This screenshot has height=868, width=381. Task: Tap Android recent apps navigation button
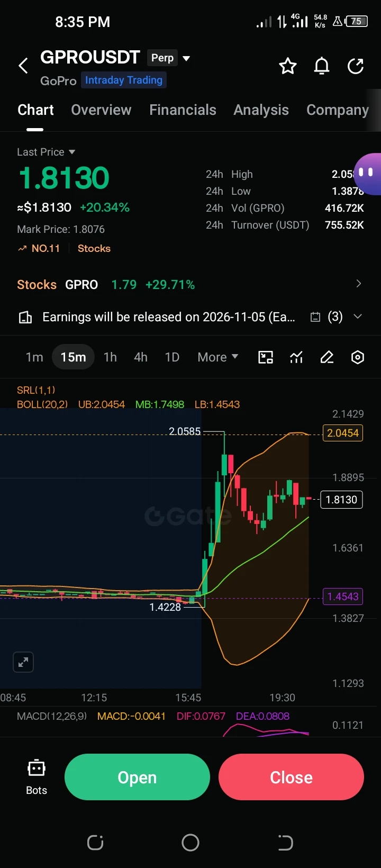click(x=95, y=842)
